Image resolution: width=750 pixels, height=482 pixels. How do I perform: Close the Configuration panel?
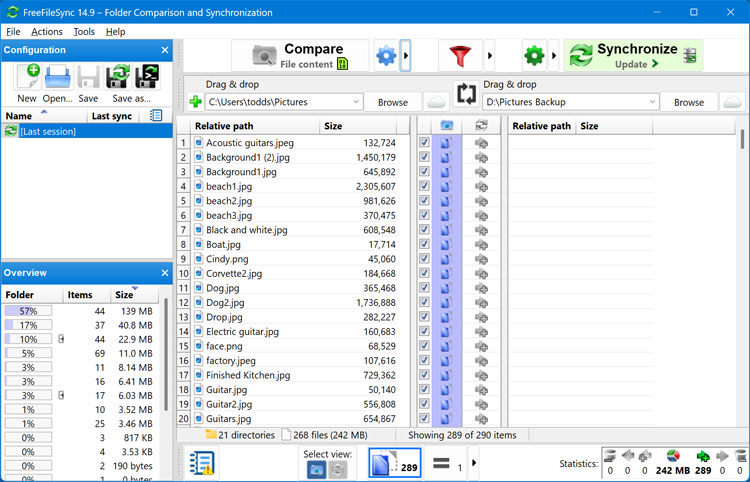(x=165, y=50)
